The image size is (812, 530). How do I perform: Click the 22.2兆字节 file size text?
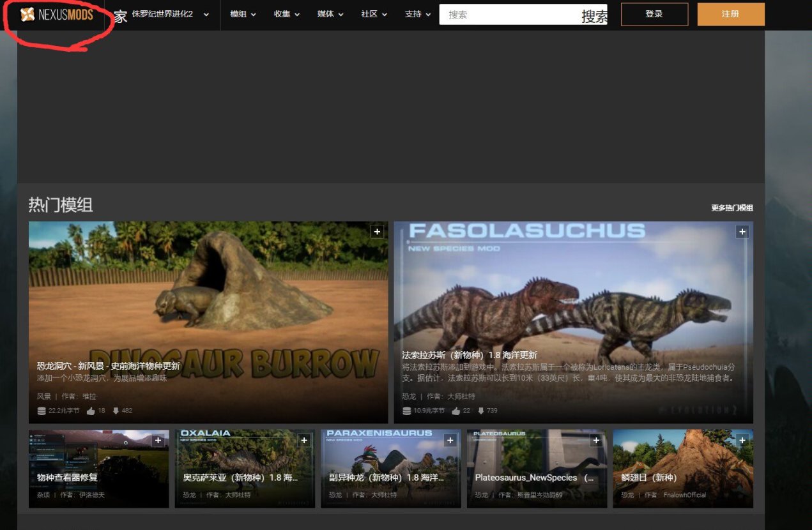point(64,411)
